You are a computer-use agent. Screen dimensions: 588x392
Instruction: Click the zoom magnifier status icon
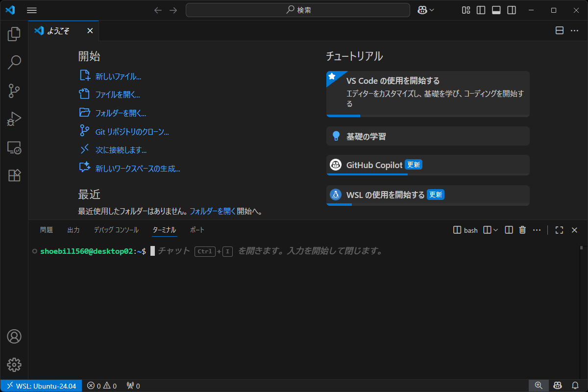point(539,386)
